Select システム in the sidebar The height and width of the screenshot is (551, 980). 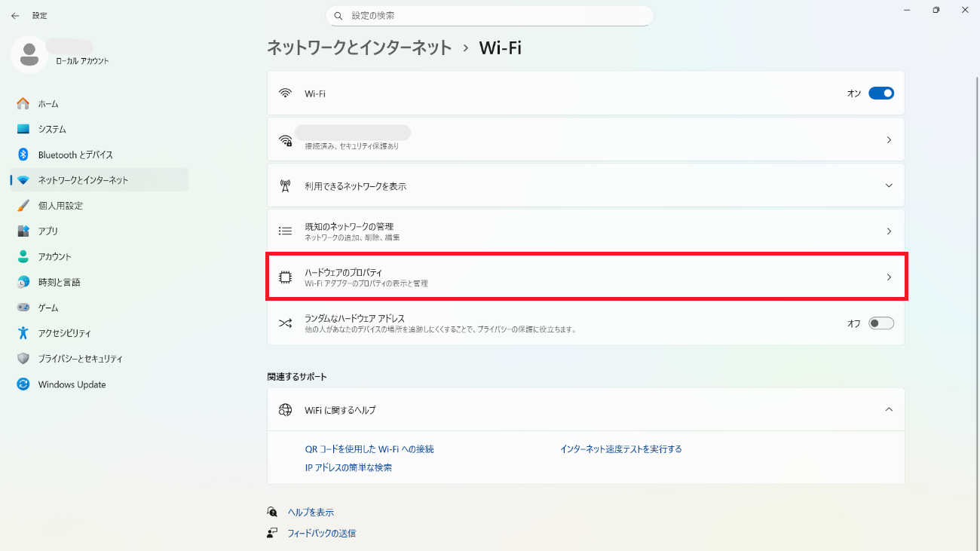pos(52,130)
